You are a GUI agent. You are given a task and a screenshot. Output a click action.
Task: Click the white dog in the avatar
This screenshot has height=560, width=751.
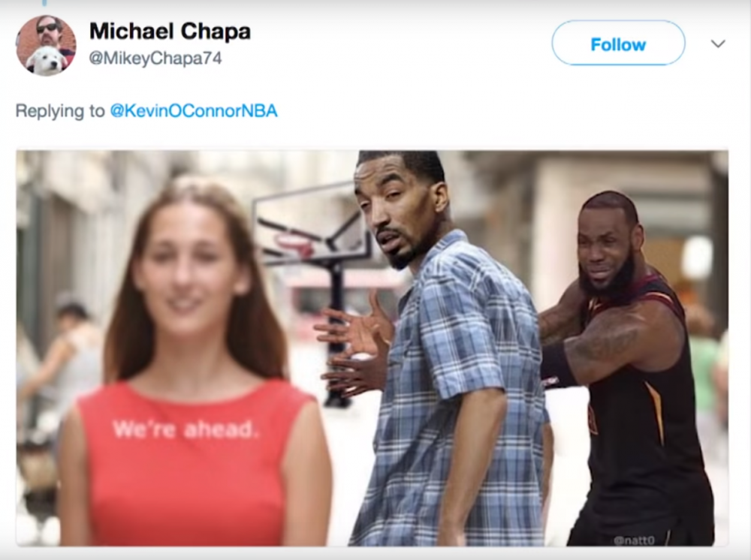pyautogui.click(x=47, y=61)
